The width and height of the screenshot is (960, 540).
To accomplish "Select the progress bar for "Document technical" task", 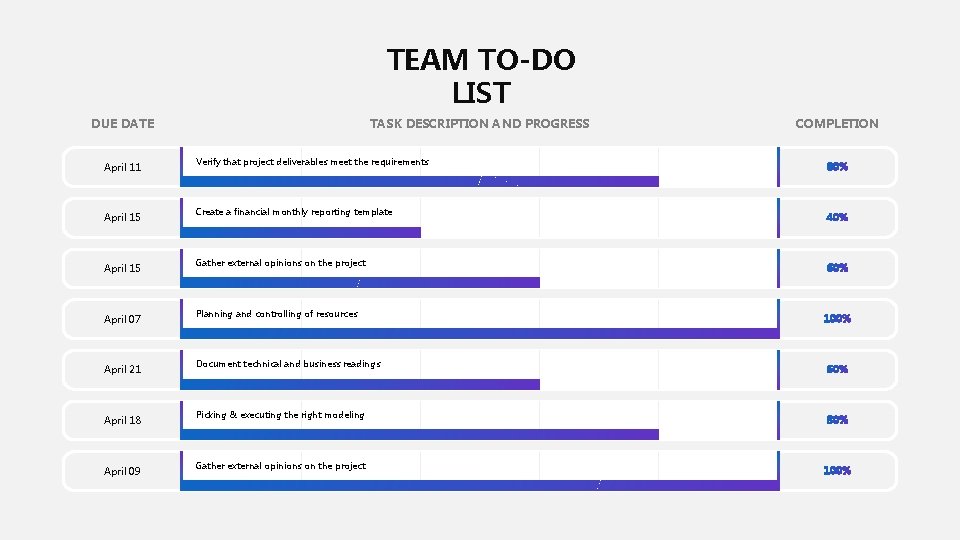I will tap(360, 384).
